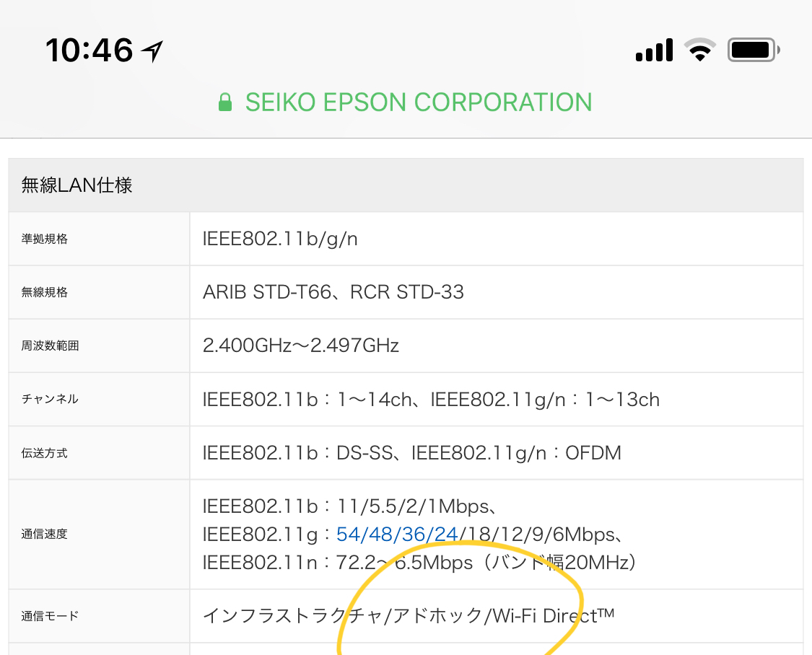The image size is (812, 655).
Task: Tap the 通信速度 row label
Action: [45, 535]
